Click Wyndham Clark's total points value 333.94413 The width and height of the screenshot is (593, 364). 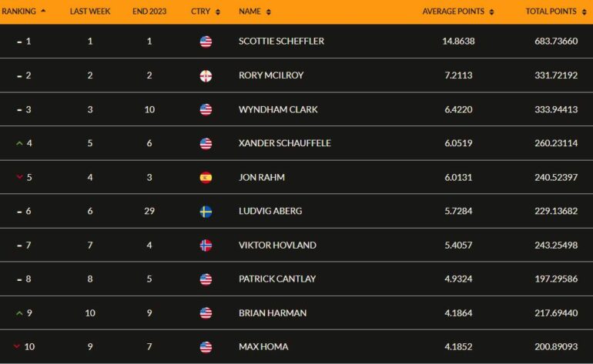pyautogui.click(x=556, y=109)
